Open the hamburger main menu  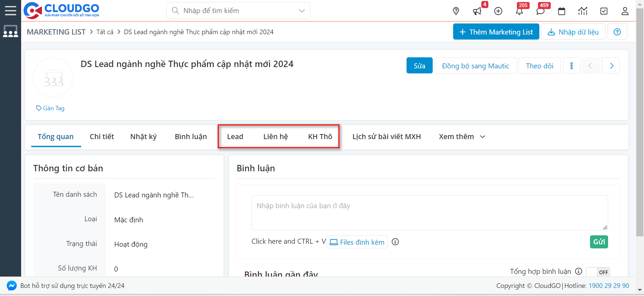pyautogui.click(x=10, y=11)
